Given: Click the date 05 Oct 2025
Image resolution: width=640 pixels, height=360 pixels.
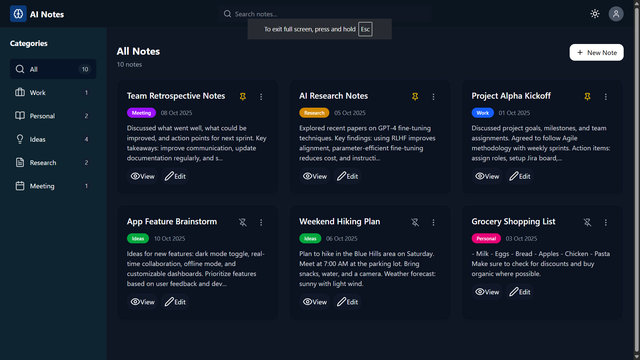Looking at the screenshot, I should [x=350, y=113].
